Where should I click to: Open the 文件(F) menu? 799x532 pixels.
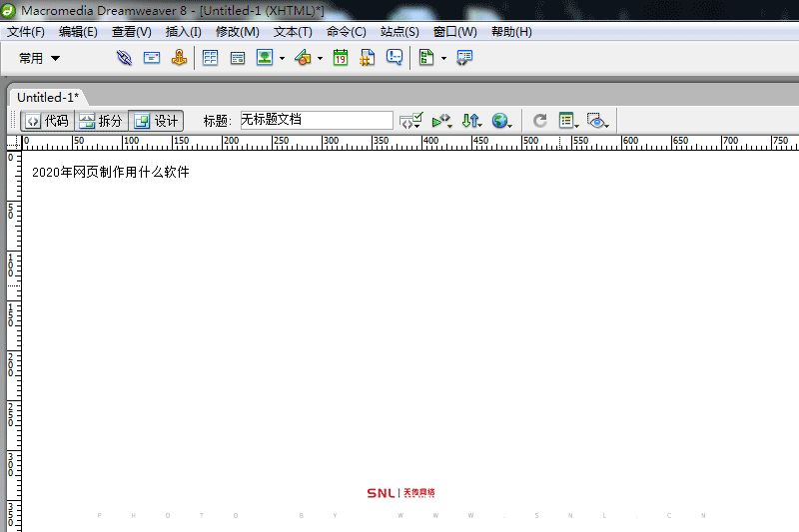(26, 32)
